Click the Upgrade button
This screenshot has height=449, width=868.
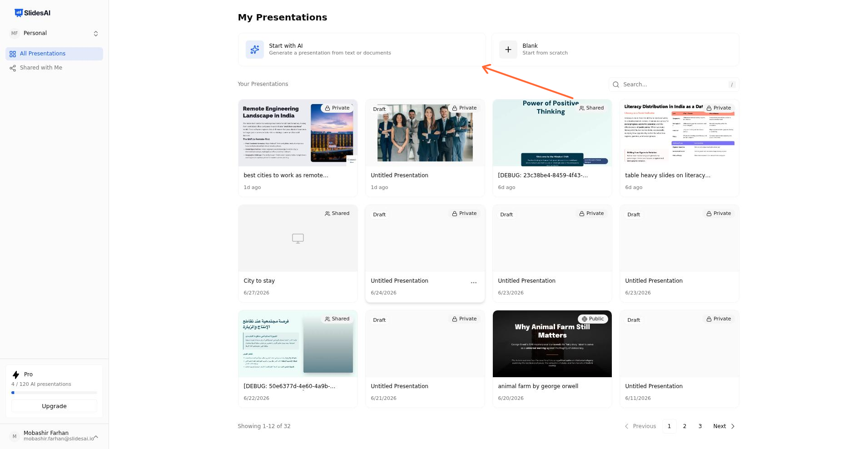coord(54,406)
